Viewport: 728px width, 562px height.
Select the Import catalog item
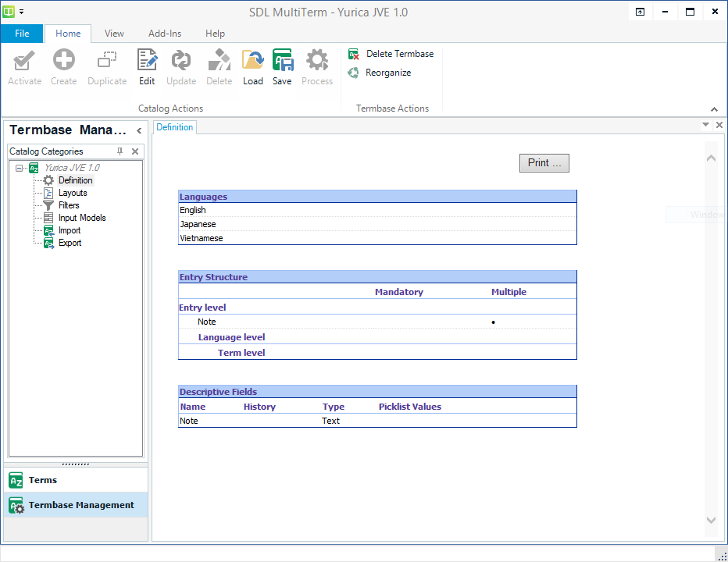[69, 230]
